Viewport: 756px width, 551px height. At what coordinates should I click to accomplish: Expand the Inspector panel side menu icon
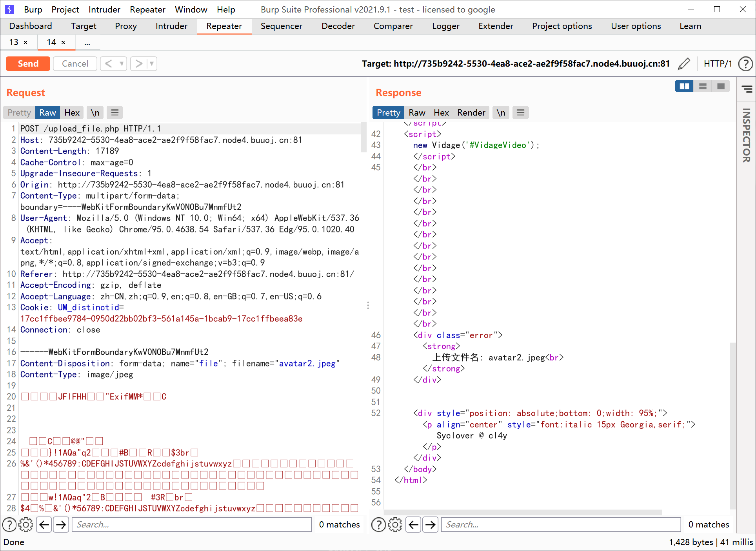747,89
